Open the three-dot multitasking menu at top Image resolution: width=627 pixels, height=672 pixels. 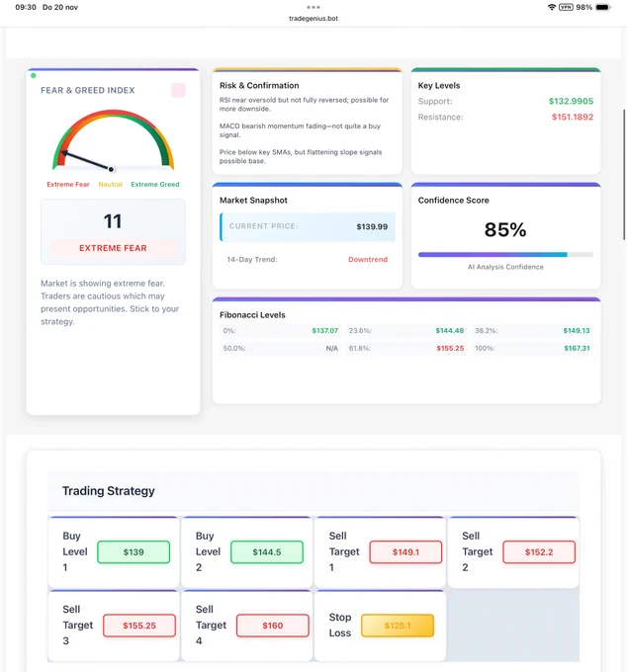click(x=313, y=7)
